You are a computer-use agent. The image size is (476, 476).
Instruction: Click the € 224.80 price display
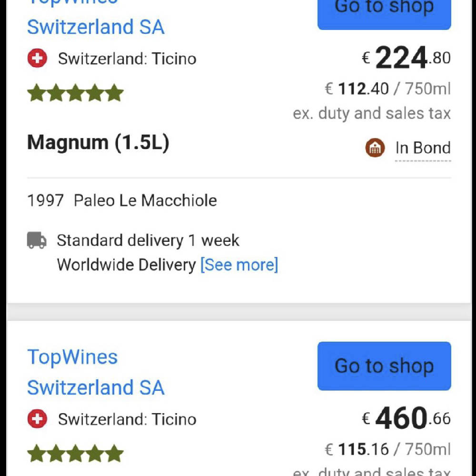click(x=407, y=57)
